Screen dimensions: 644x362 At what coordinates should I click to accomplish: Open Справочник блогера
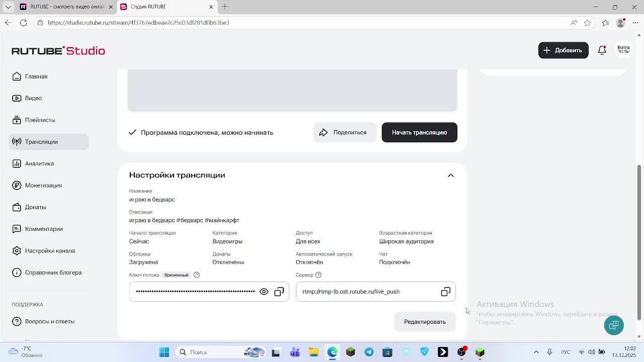point(49,273)
